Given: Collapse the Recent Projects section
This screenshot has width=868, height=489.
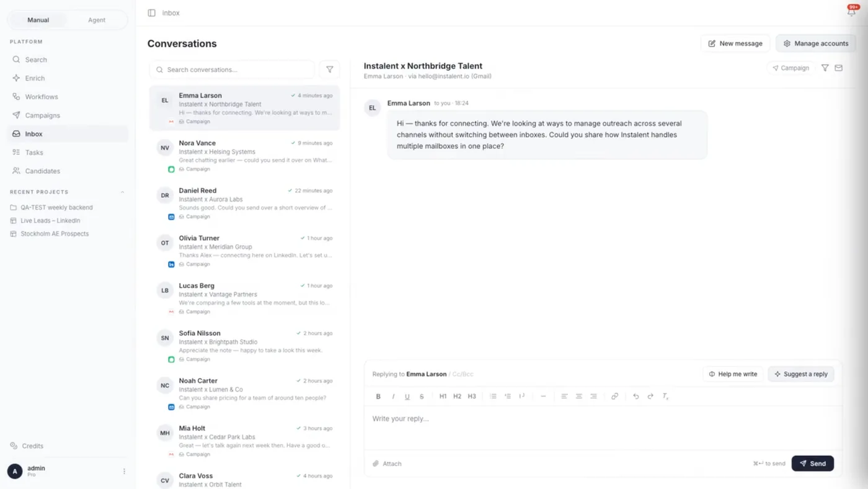Looking at the screenshot, I should [122, 192].
